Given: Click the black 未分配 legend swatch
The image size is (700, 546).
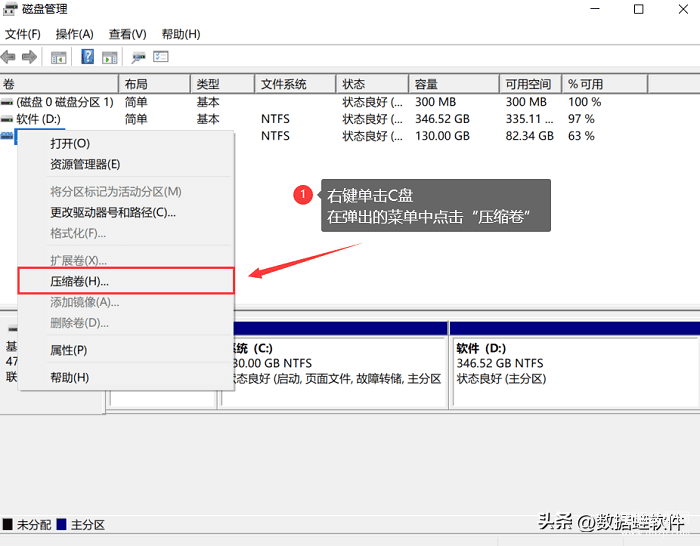Looking at the screenshot, I should coord(8,524).
